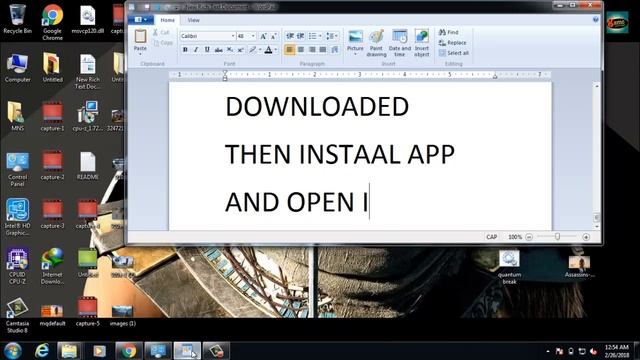Click Increase indent icon

click(x=301, y=36)
